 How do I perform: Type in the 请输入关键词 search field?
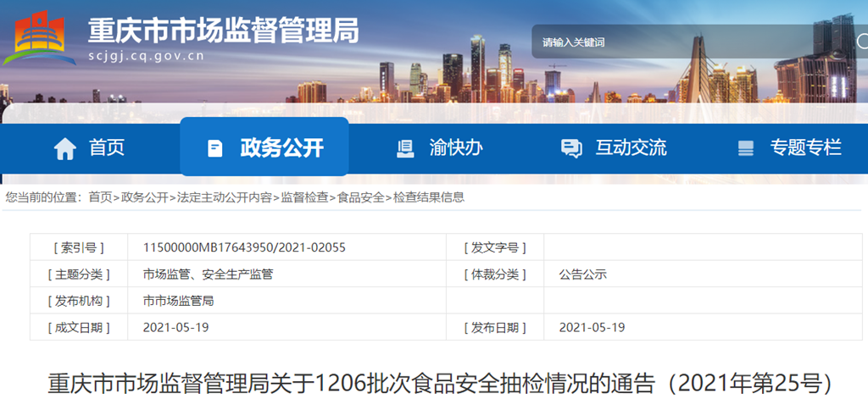tap(661, 42)
